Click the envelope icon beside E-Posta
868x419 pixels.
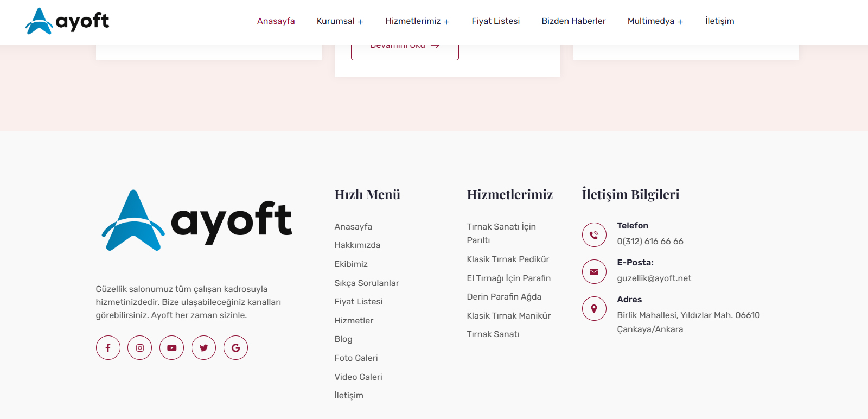point(594,272)
